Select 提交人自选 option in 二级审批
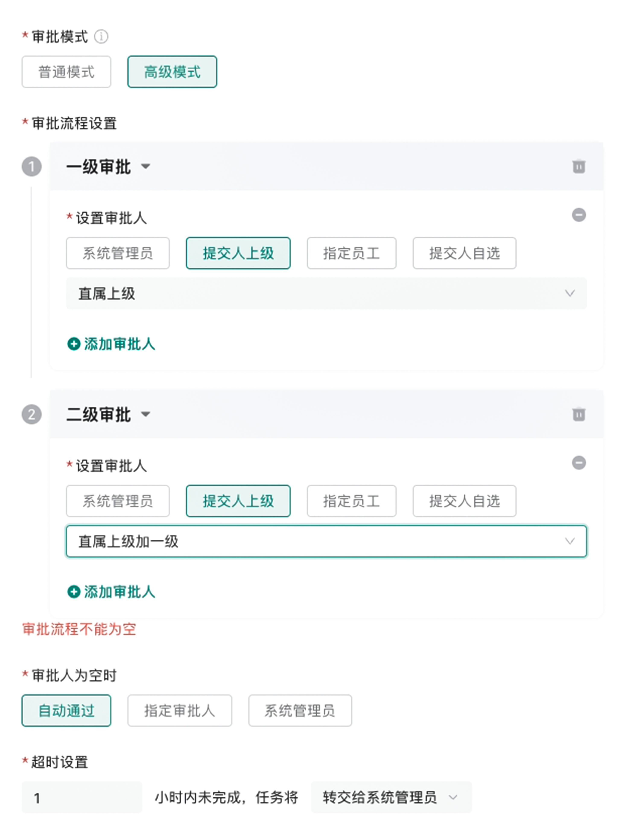 pos(464,501)
